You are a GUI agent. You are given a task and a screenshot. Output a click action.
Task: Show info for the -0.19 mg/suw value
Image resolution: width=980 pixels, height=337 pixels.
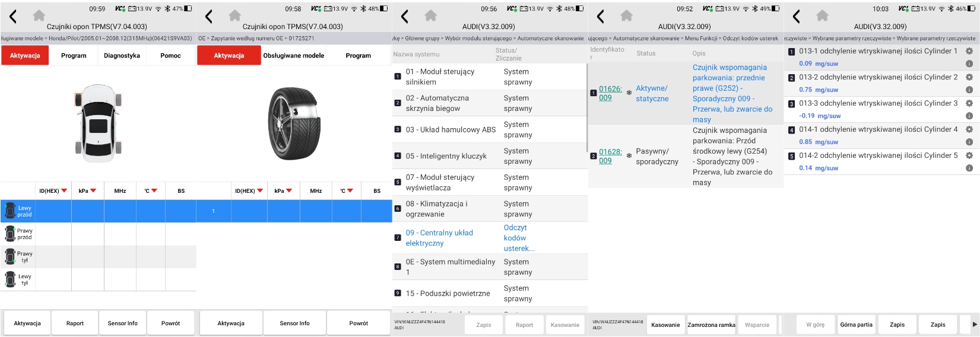click(969, 116)
